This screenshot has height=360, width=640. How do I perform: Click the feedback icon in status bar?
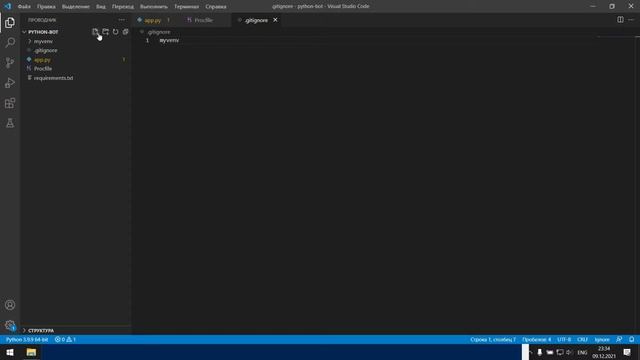click(619, 339)
